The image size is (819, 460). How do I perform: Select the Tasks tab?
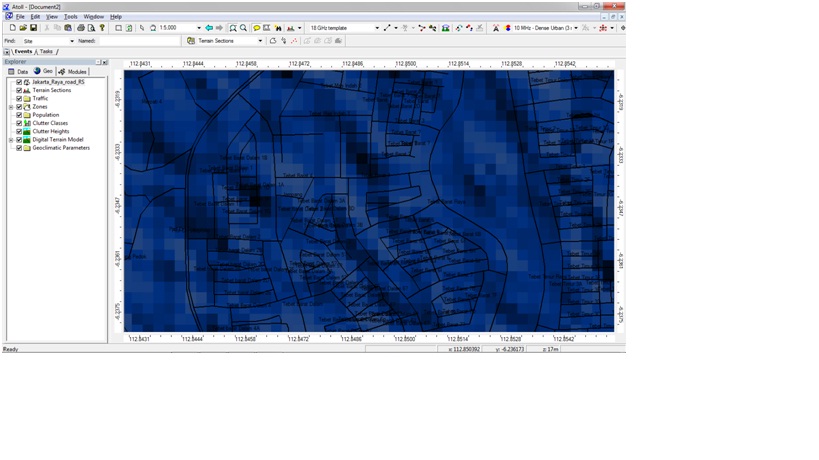46,52
